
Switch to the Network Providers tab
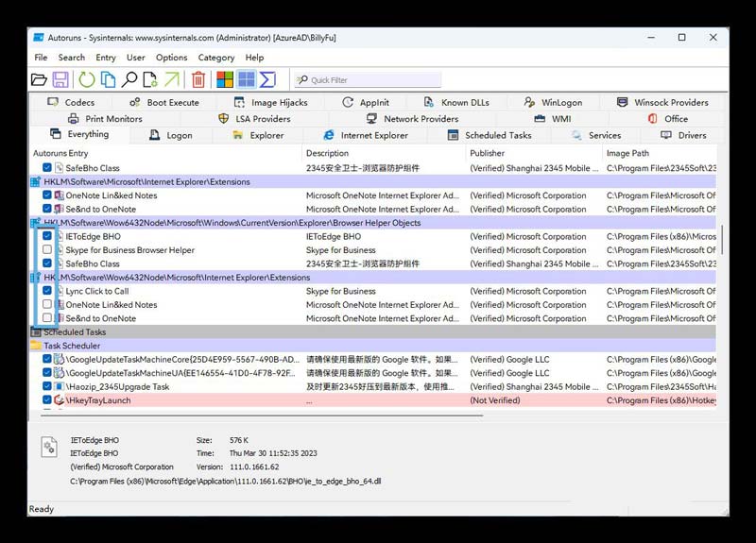(x=412, y=119)
